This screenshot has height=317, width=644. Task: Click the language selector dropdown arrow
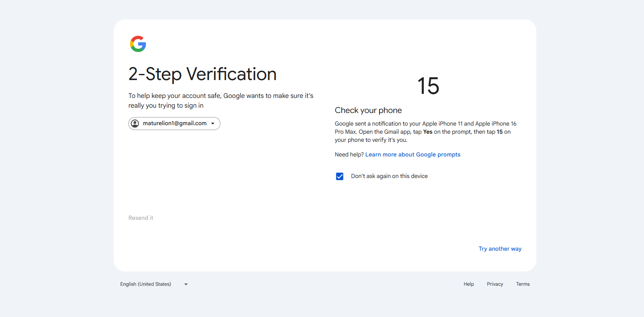(186, 284)
